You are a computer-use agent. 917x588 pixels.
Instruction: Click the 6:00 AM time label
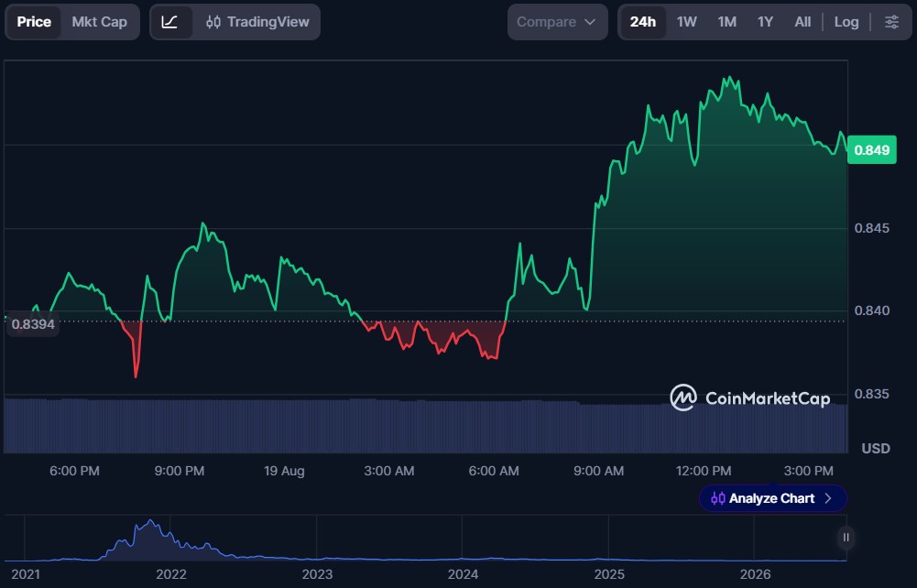click(494, 471)
